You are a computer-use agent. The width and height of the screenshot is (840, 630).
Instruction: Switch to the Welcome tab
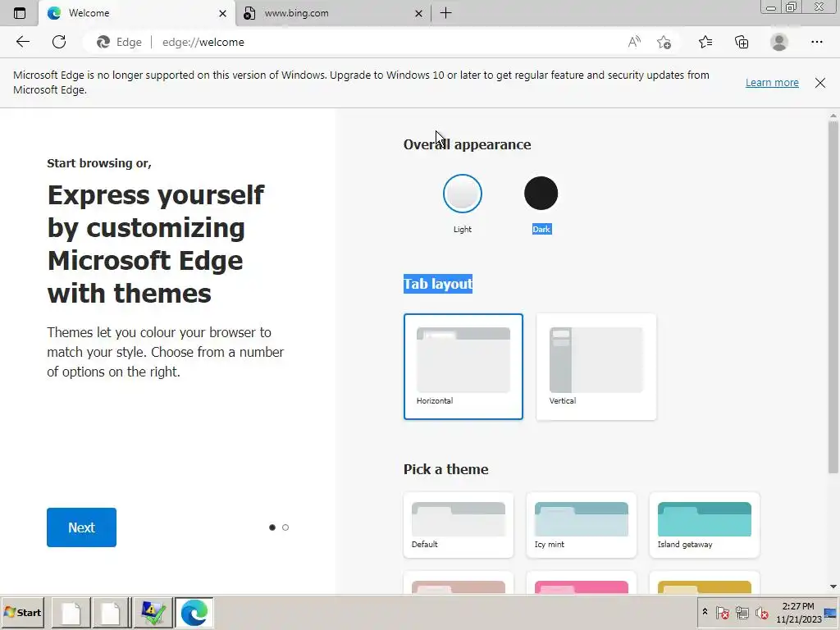click(x=137, y=13)
